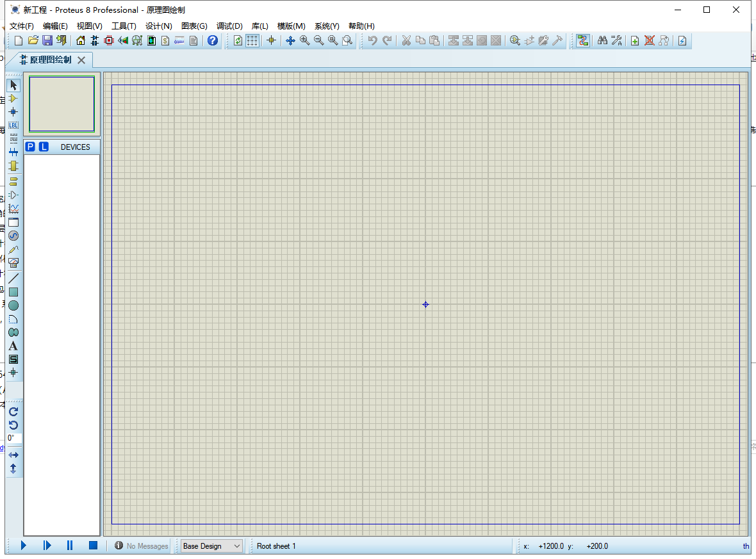756x559 pixels.
Task: Select the Junction dot mode tool
Action: 13,112
